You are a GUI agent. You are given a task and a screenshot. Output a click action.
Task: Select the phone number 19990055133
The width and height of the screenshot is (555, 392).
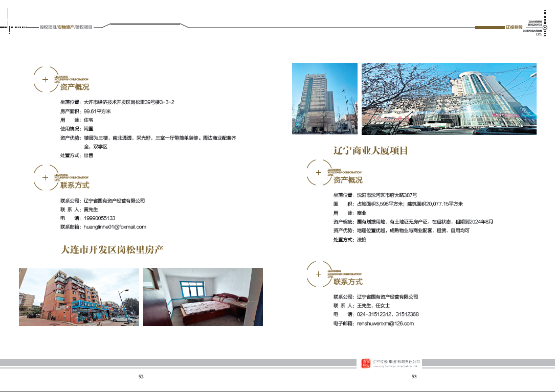[99, 218]
